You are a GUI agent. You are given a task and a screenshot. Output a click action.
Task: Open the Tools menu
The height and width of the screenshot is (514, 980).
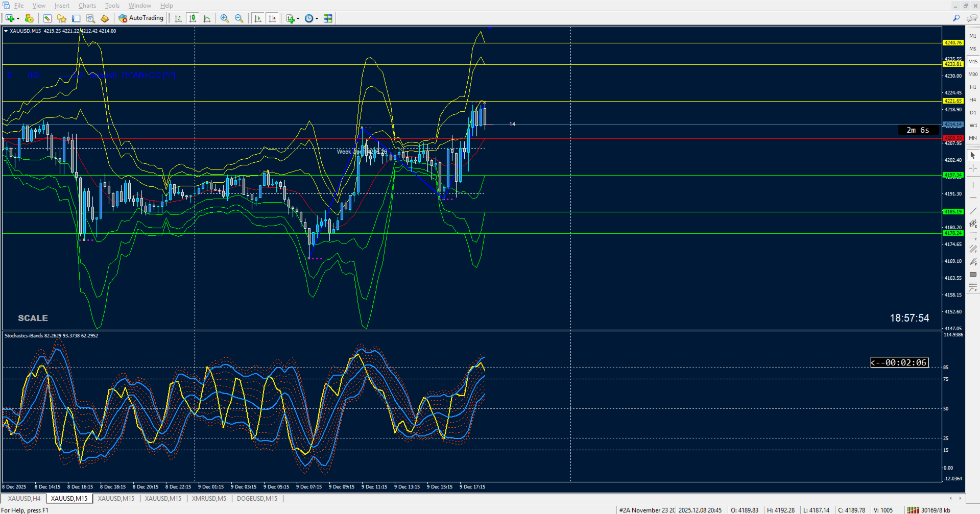[x=112, y=6]
